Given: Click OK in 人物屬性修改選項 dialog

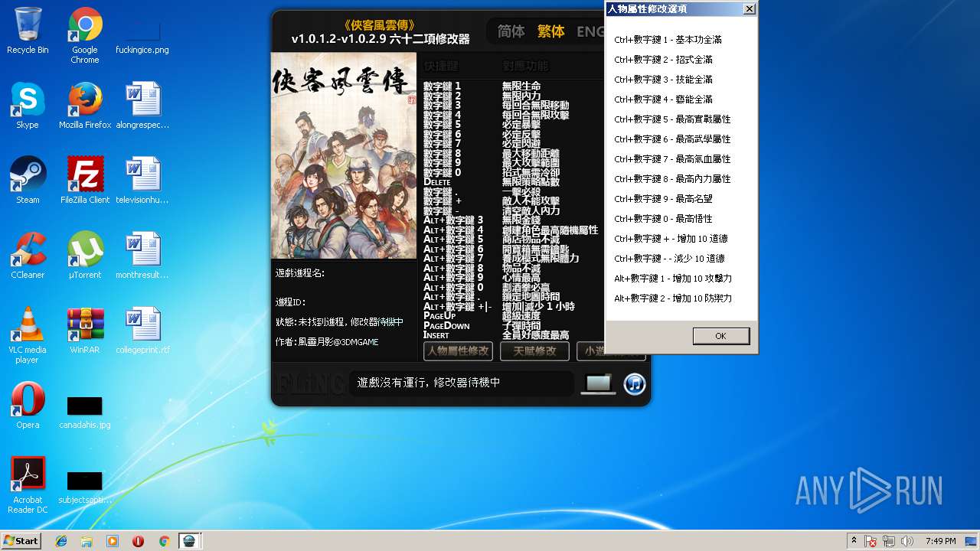Looking at the screenshot, I should coord(720,336).
